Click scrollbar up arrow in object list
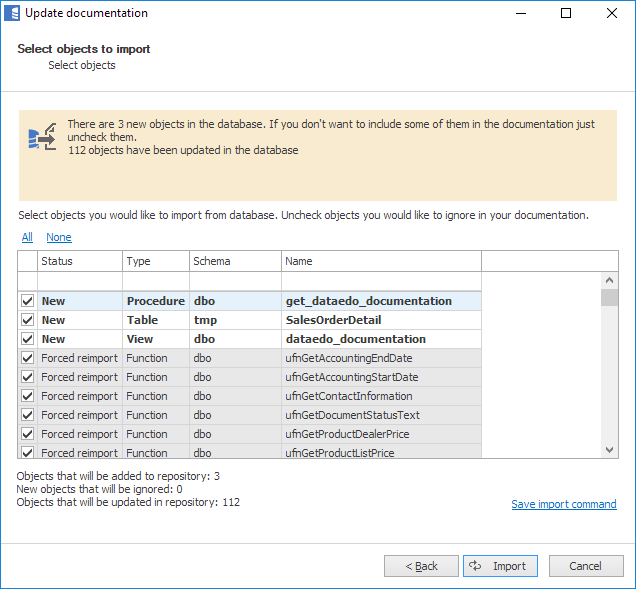 pos(608,281)
